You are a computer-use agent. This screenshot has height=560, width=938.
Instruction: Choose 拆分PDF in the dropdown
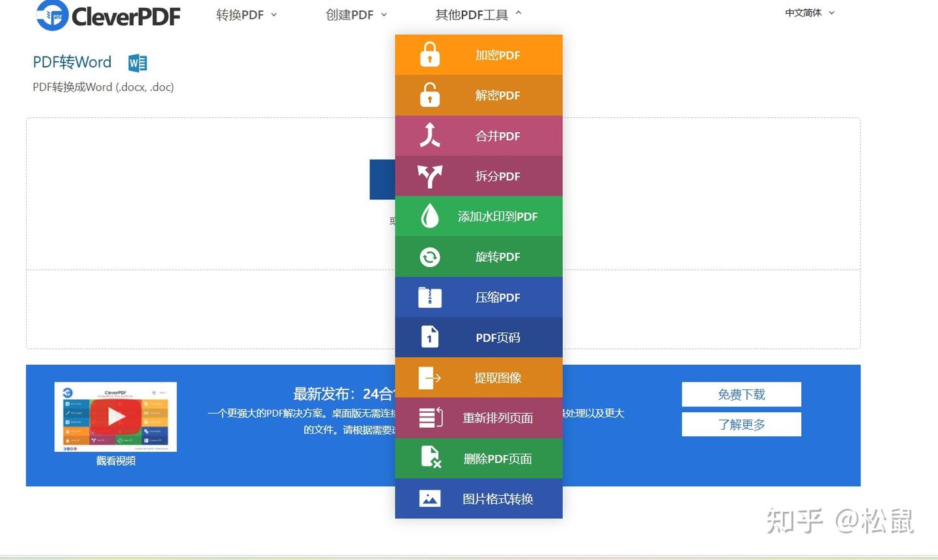point(479,176)
